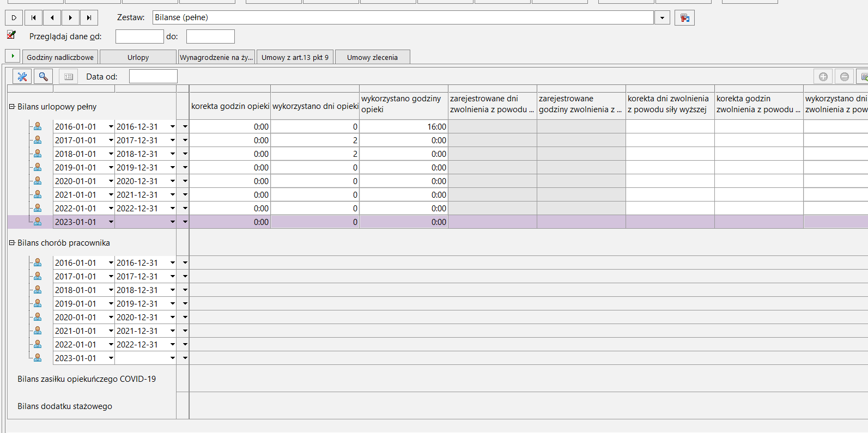The image size is (868, 433).
Task: Collapse Bilans urlopowy pełny tree node
Action: [11, 107]
